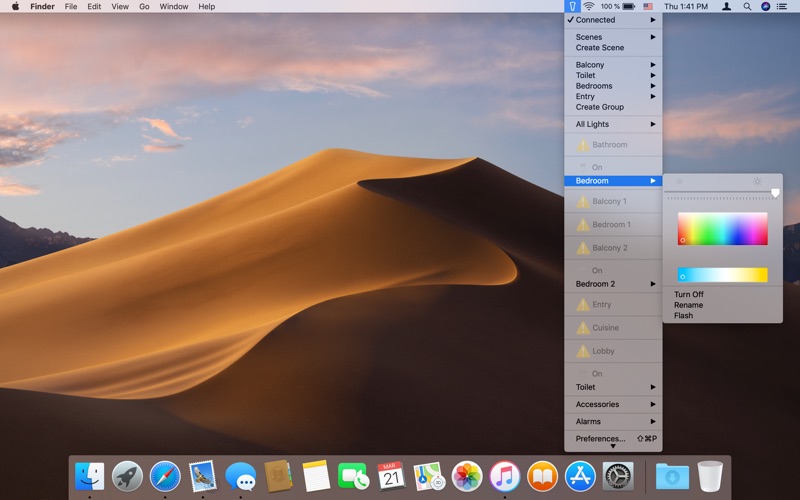This screenshot has width=800, height=500.
Task: Open Calendar showing Mar 21
Action: [391, 476]
